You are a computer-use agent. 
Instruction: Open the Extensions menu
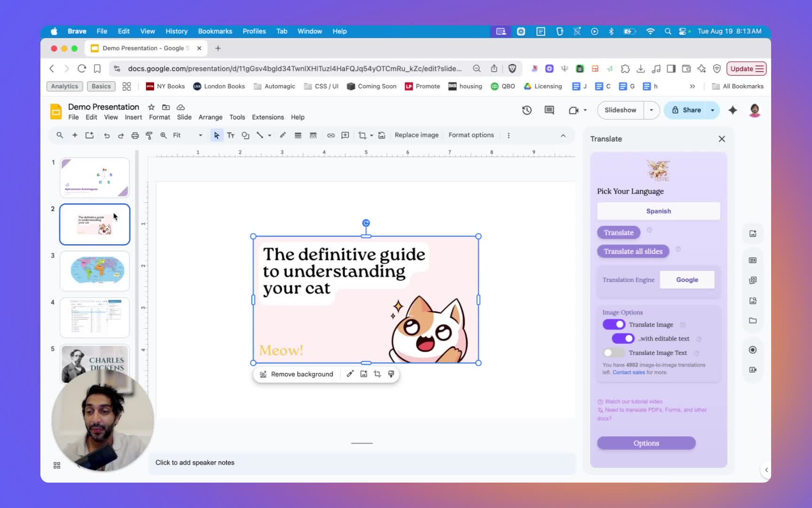[x=268, y=117]
